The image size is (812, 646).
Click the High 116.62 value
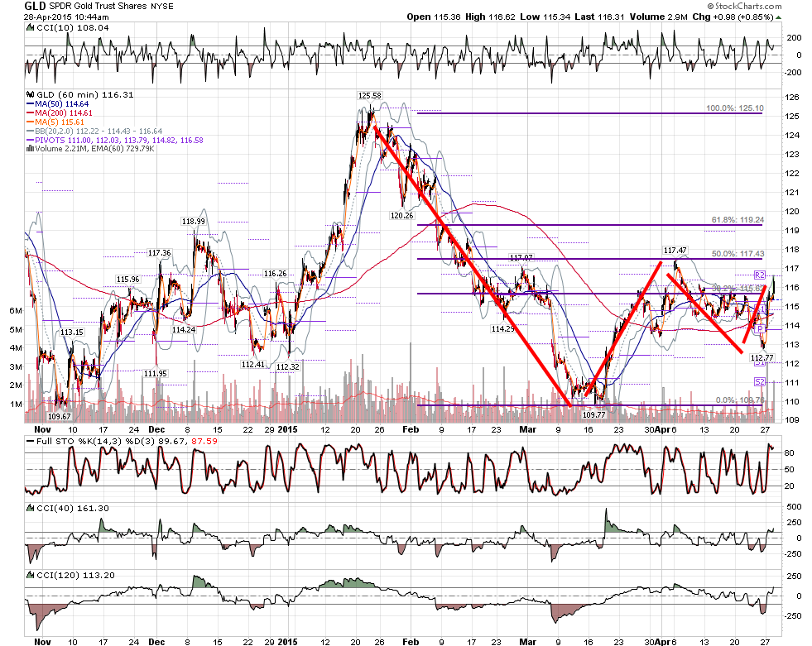click(490, 17)
